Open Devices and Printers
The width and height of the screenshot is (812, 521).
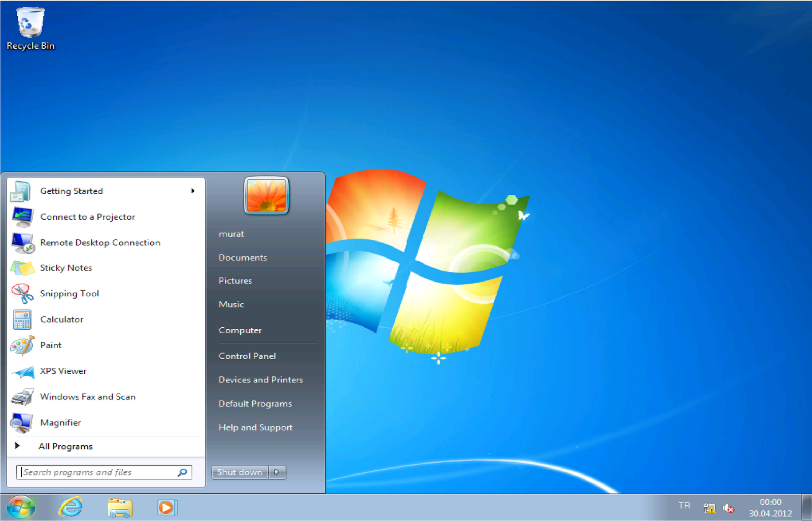tap(260, 379)
